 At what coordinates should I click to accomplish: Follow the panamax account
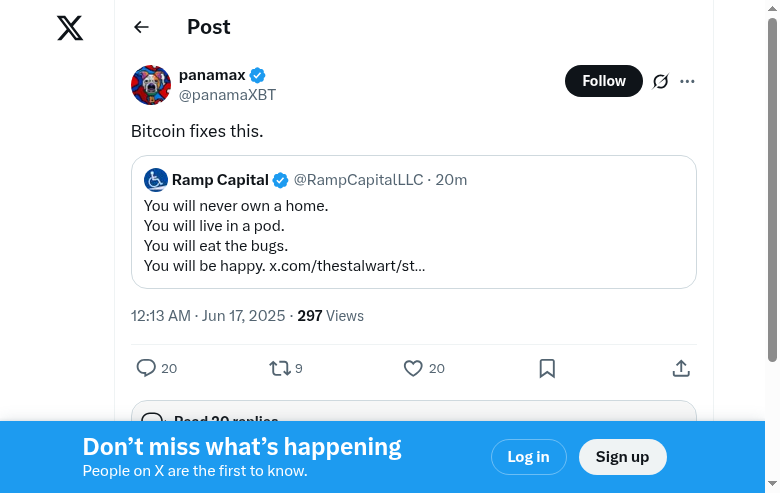click(603, 81)
